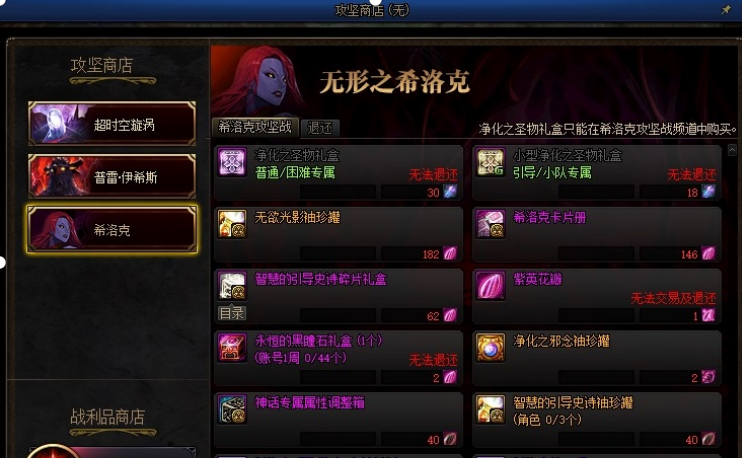742x458 pixels.
Task: Switch to the 退还 tab
Action: [x=320, y=128]
